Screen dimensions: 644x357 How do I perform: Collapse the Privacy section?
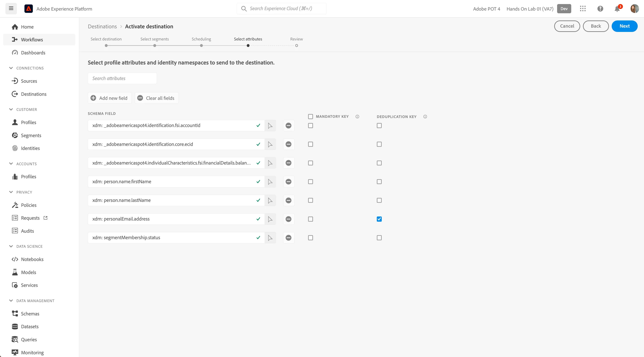[11, 192]
